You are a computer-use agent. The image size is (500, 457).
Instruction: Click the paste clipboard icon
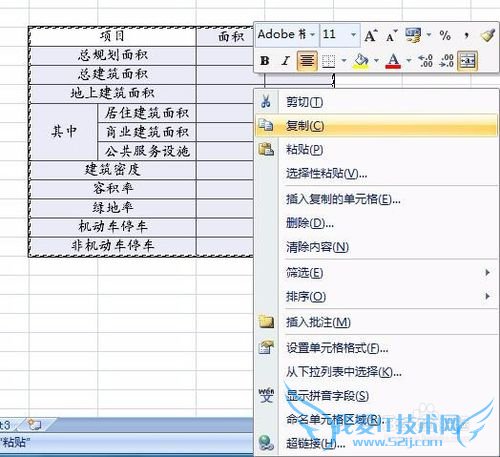pos(266,149)
